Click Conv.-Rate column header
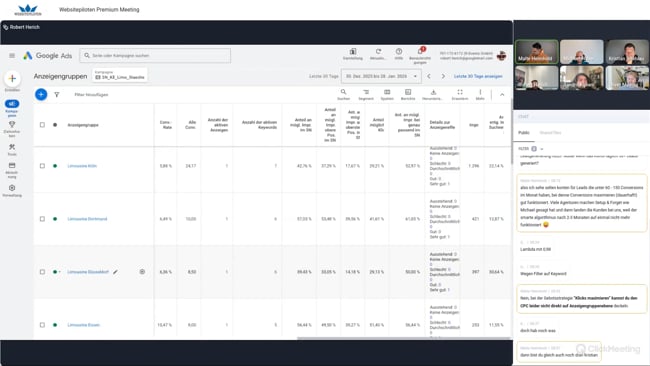Screen dimensions: 650x366 (x=165, y=125)
